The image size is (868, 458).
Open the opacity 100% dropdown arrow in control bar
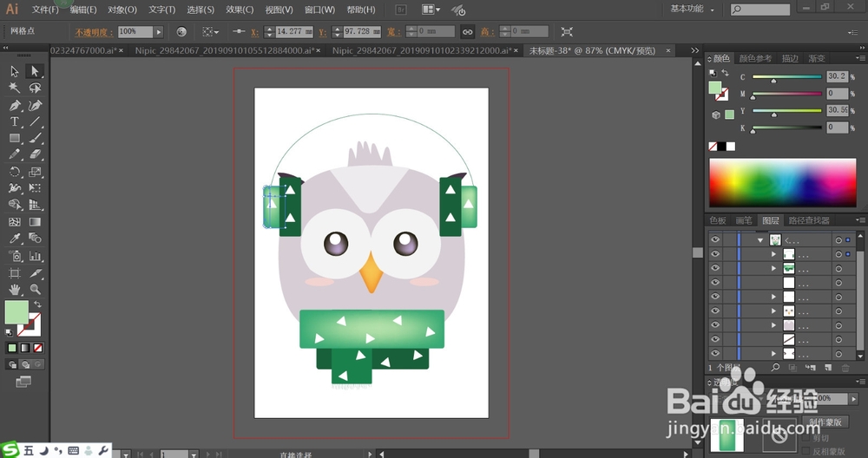coord(158,32)
